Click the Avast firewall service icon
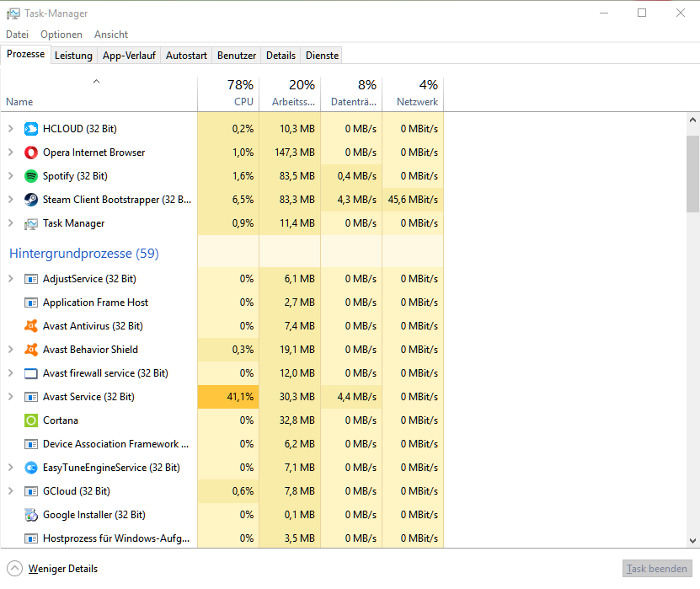 click(31, 373)
